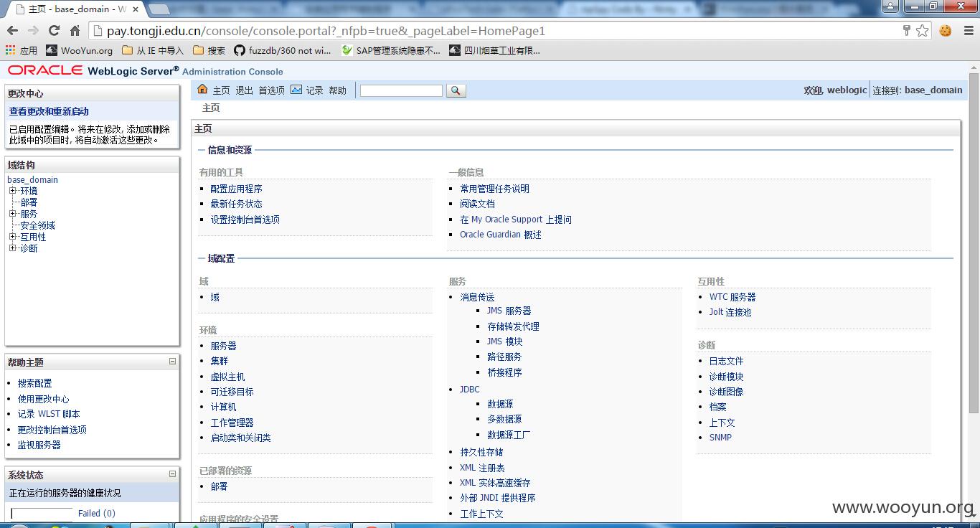Open 集群 link
The image size is (980, 528).
(219, 361)
